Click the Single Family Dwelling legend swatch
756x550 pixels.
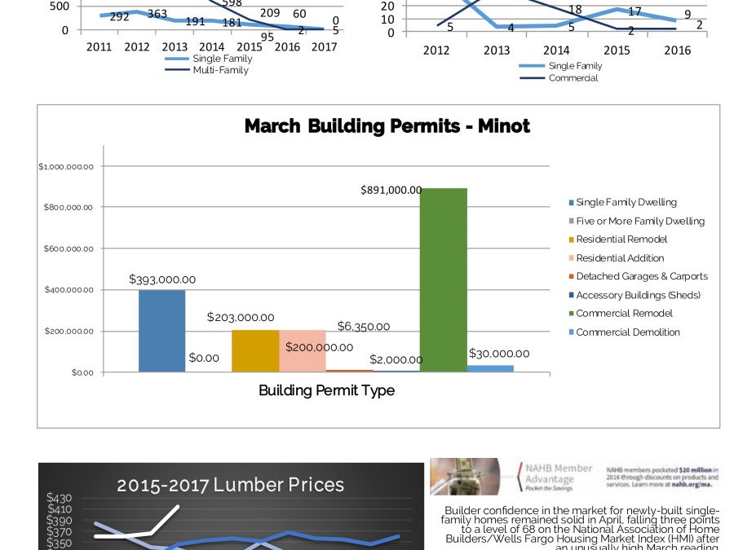[x=572, y=203]
